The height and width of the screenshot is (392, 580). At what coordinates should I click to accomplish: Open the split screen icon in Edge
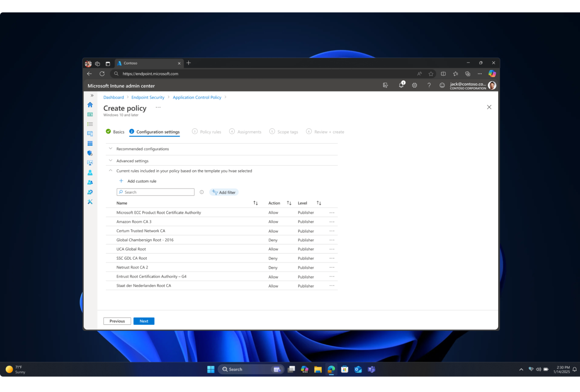[x=443, y=74]
